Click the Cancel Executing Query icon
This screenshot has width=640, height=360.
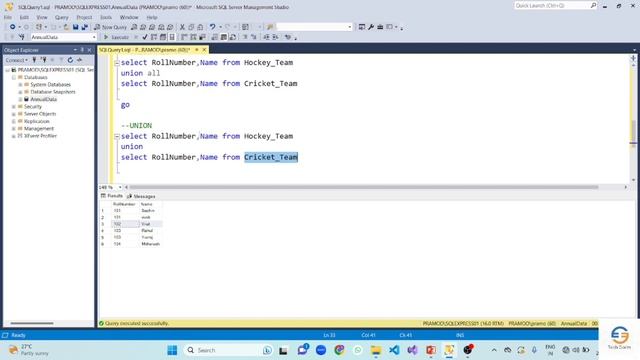point(136,37)
